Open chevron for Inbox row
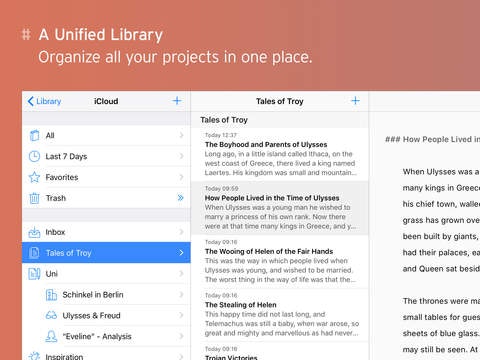 point(181,232)
